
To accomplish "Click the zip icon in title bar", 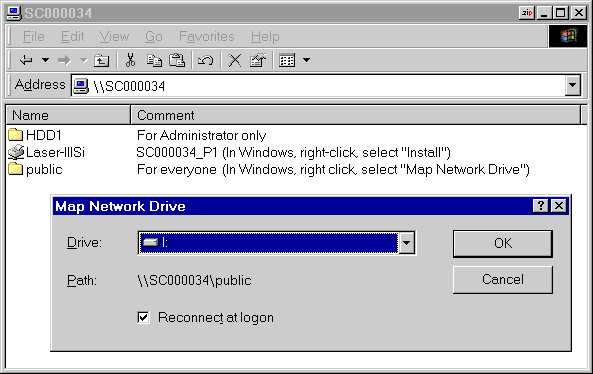I will pyautogui.click(x=526, y=13).
